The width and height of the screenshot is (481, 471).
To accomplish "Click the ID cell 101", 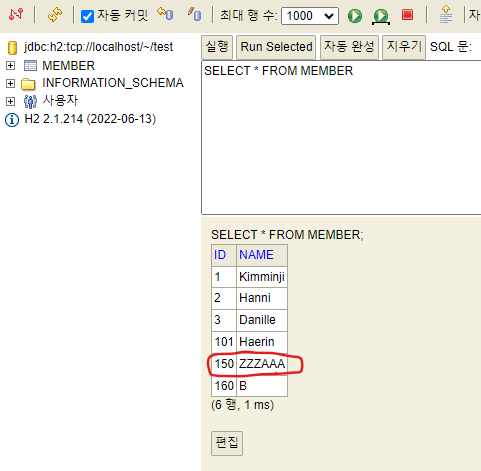I will pyautogui.click(x=224, y=342).
